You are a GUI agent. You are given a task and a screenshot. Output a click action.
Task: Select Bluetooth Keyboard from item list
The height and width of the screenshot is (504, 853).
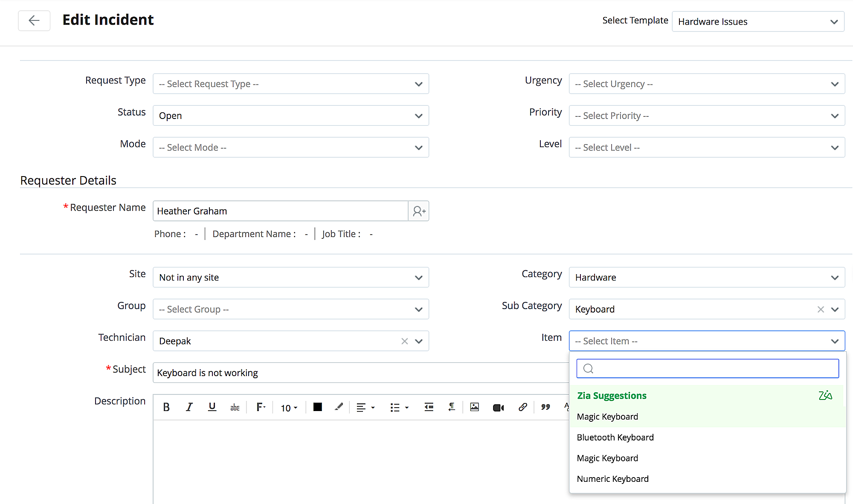click(x=615, y=437)
